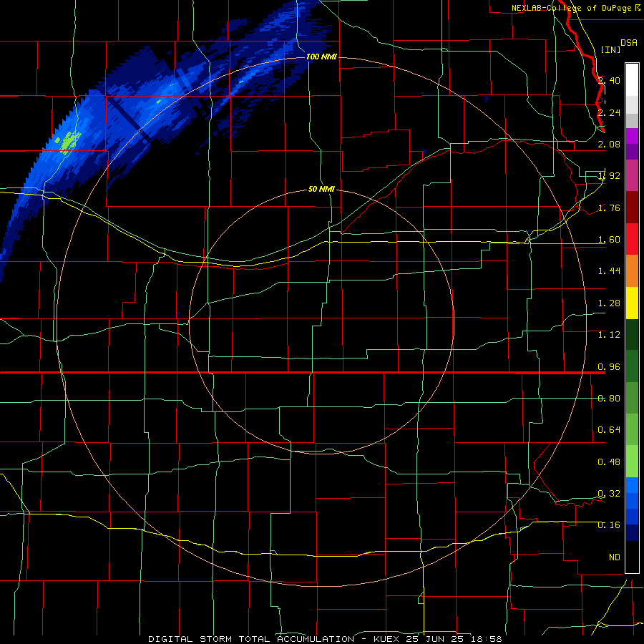Click the 0.48 legend value
The image size is (644, 644).
[x=609, y=462]
